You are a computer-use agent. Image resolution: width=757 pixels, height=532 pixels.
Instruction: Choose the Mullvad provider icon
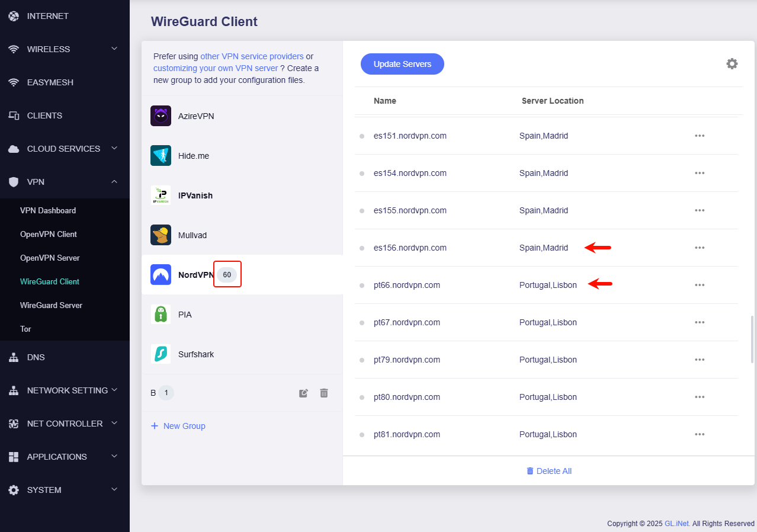161,235
